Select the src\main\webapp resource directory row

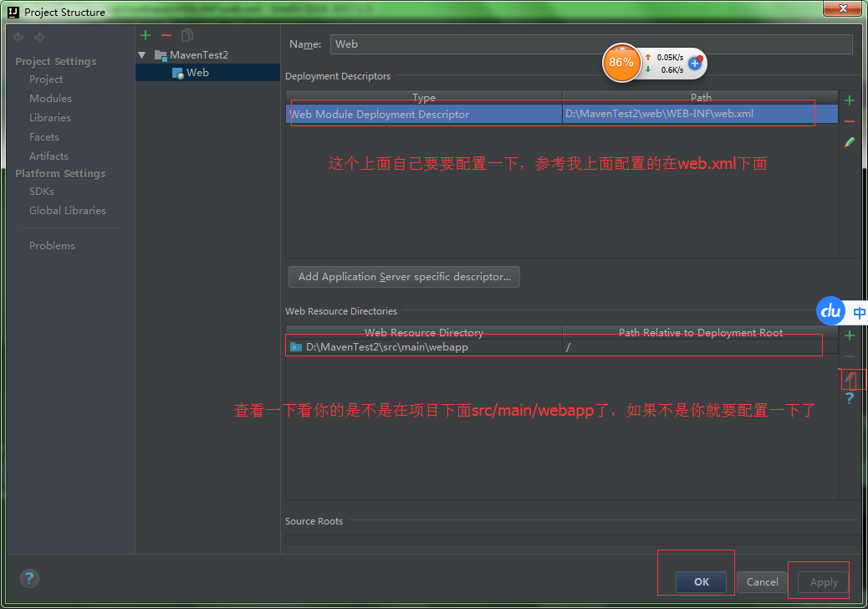point(562,347)
